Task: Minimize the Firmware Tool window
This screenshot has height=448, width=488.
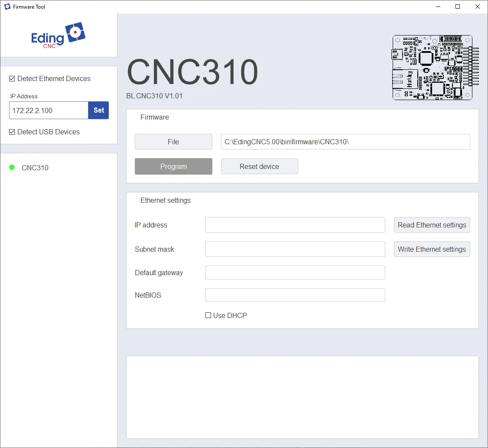Action: click(x=438, y=6)
